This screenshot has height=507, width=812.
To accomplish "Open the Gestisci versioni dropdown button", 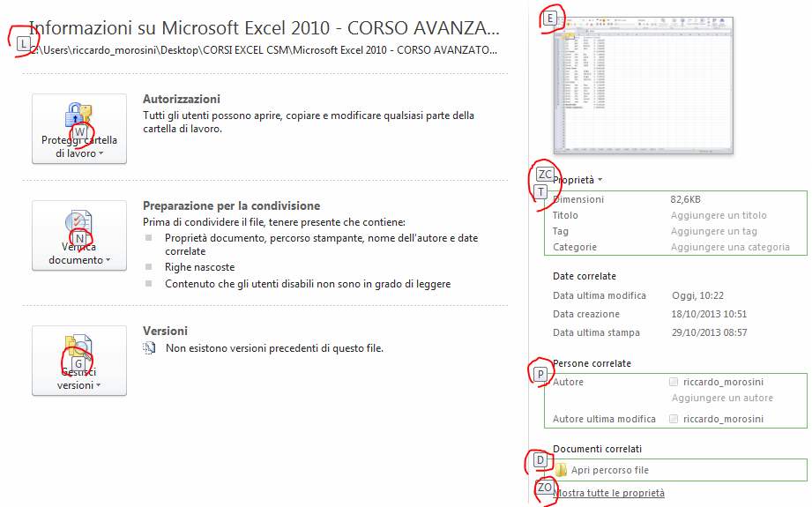I will pyautogui.click(x=79, y=361).
